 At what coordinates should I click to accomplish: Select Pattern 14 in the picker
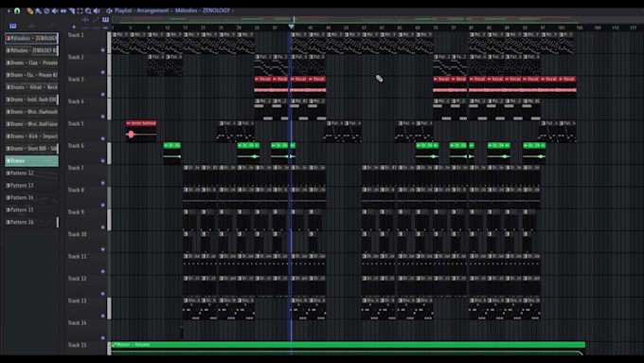point(31,198)
